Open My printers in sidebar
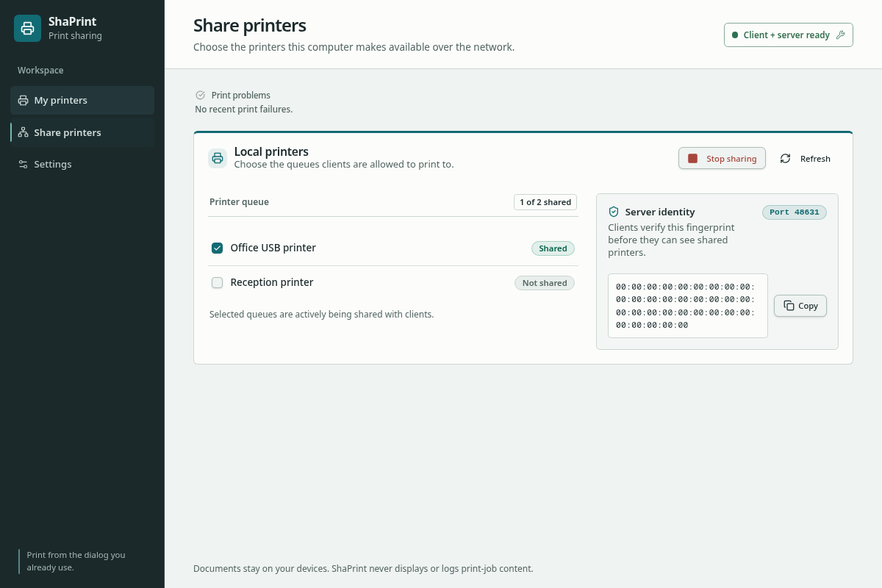 coord(82,100)
